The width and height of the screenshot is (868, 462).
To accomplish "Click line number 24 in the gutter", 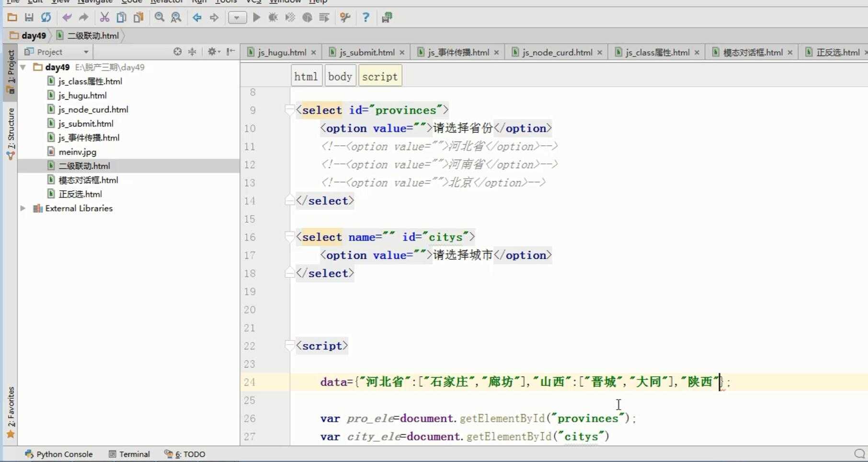I will click(x=250, y=382).
